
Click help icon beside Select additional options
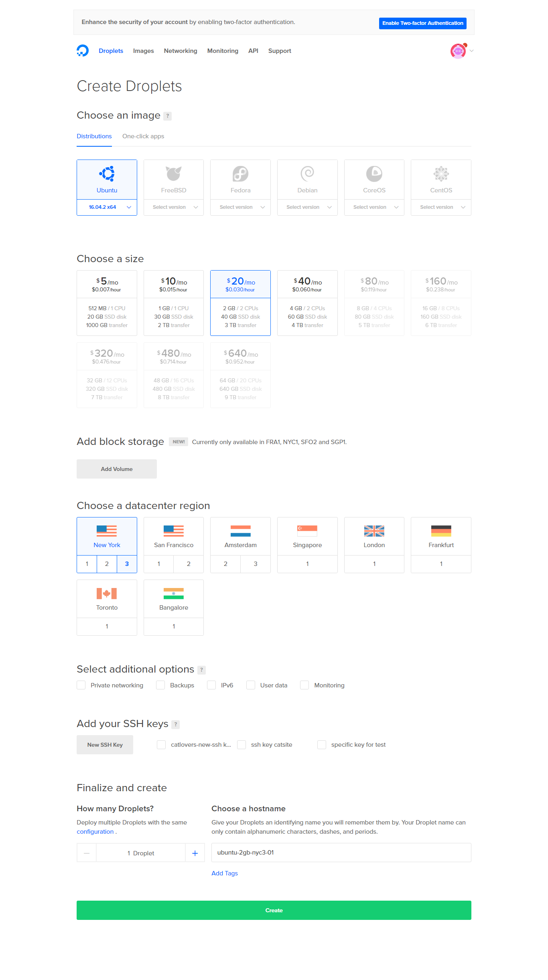point(201,670)
